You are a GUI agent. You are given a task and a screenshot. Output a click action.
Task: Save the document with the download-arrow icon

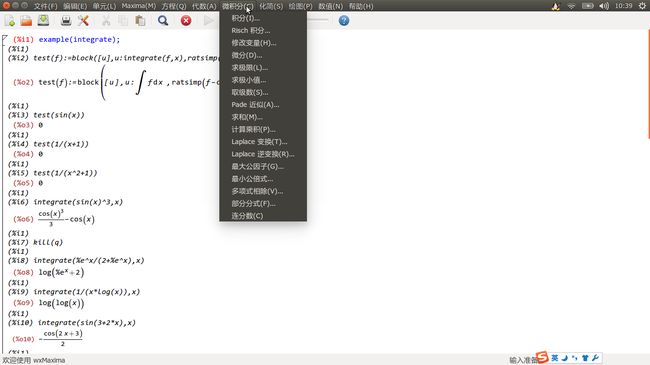click(x=43, y=20)
